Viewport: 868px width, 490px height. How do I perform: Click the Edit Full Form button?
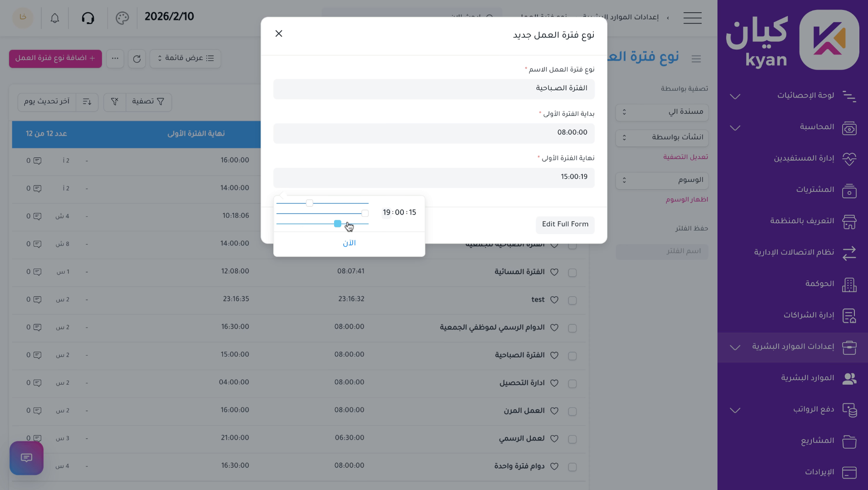click(565, 225)
